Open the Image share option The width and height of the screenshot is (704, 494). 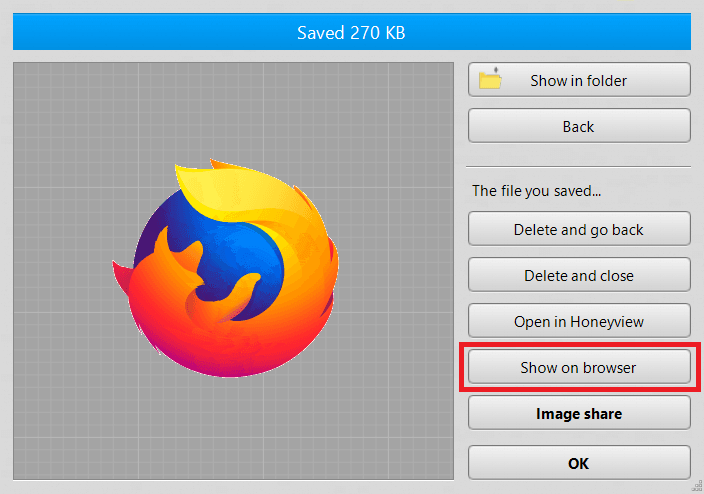(x=579, y=413)
